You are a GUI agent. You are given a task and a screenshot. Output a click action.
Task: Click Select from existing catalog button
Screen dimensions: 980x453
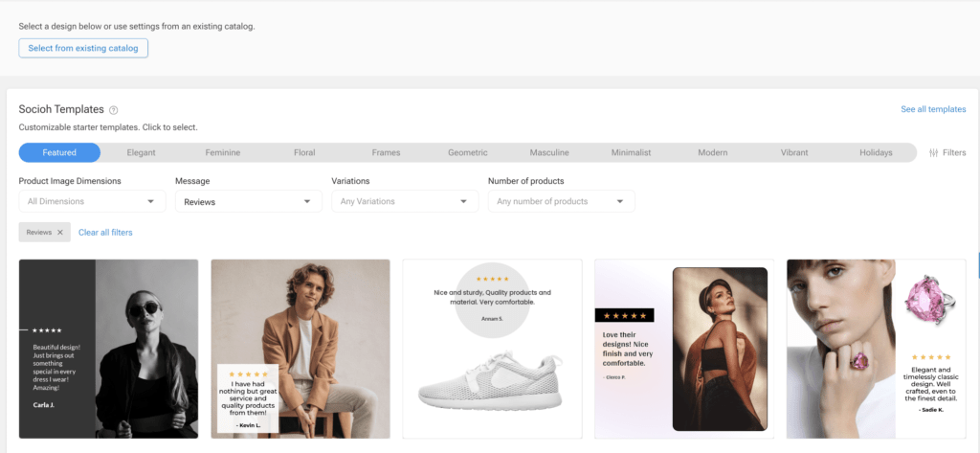[83, 48]
